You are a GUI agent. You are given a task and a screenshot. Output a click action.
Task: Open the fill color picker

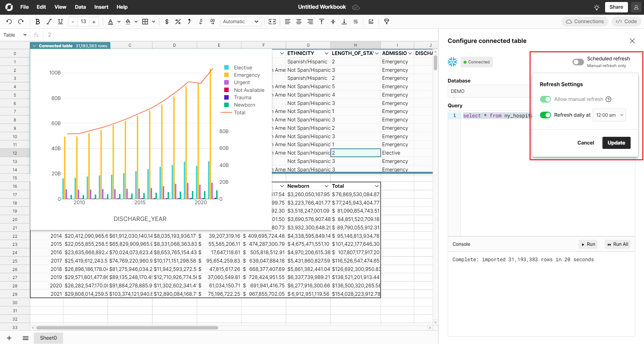click(128, 21)
